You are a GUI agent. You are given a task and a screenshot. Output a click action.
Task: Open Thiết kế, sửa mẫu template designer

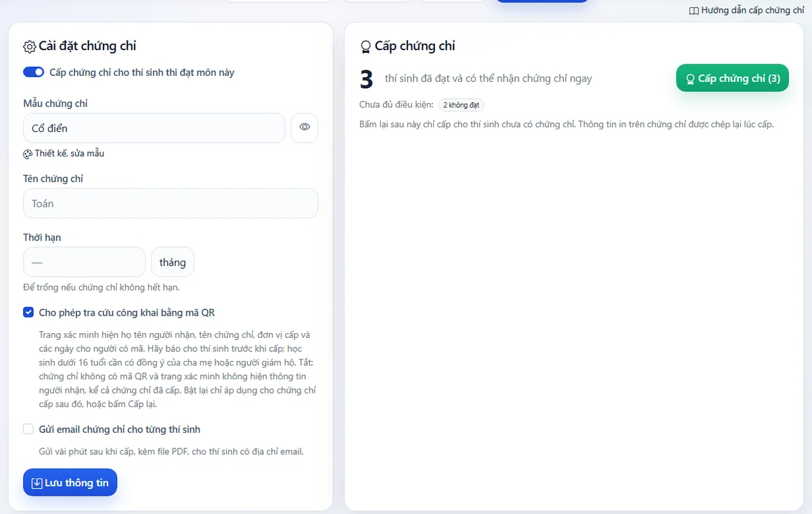tap(64, 154)
